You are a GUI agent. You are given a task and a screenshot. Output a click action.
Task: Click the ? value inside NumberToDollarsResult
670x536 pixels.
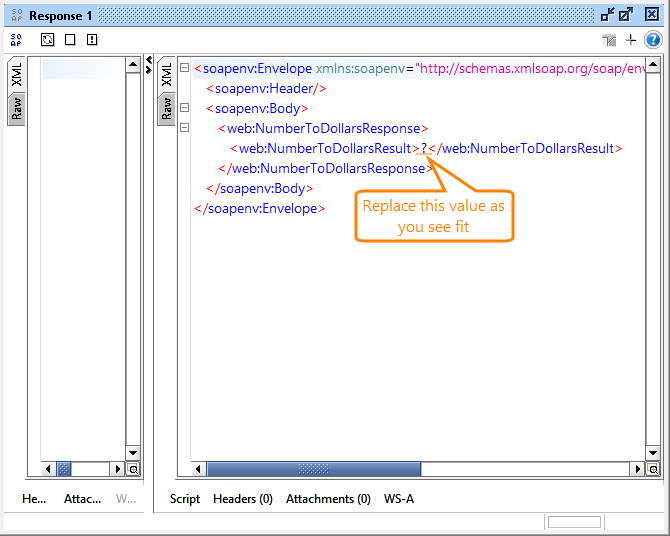click(424, 148)
